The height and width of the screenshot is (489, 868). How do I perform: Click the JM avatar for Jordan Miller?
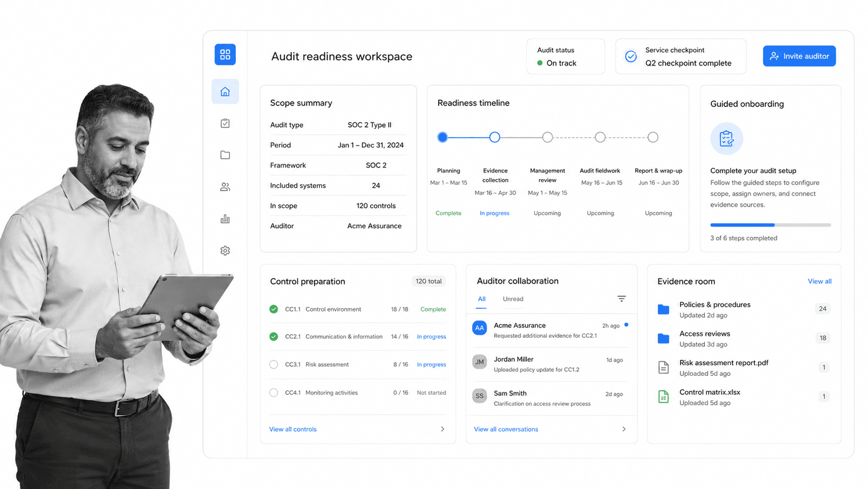[x=480, y=362]
